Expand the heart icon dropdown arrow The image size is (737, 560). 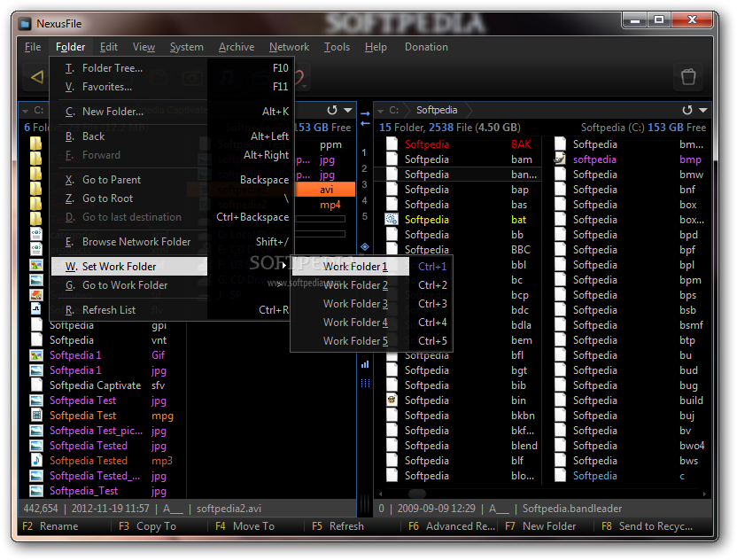point(305,87)
